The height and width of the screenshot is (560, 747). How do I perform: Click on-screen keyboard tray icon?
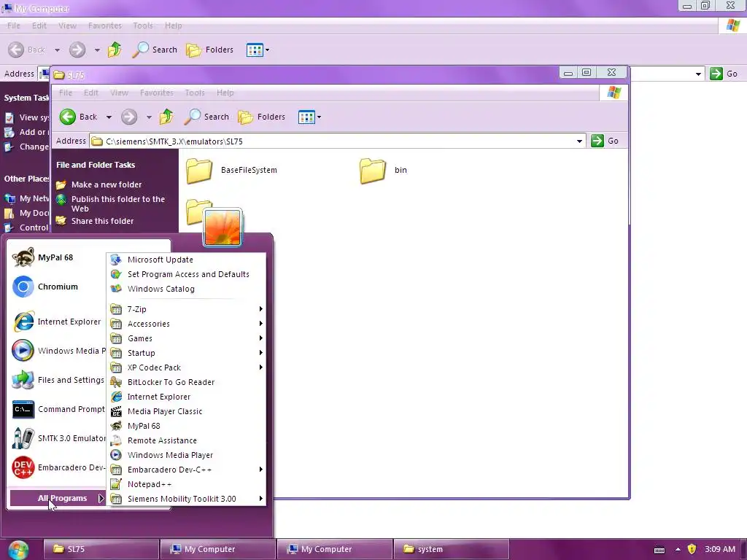click(659, 550)
